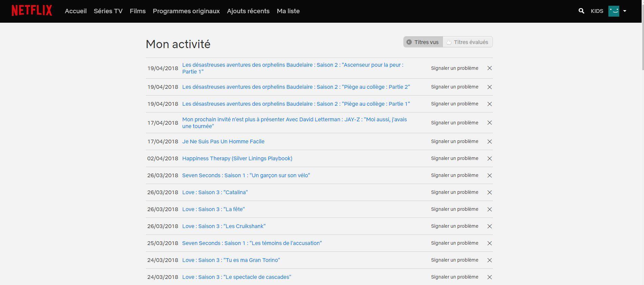Viewport: 644px width, 285px height.
Task: Click the teal profile avatar
Action: coord(613,11)
